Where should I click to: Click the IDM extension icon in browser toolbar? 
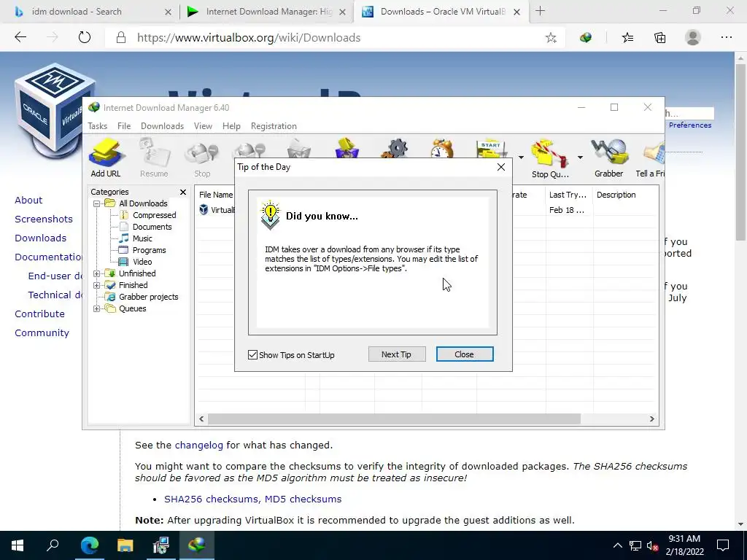click(x=586, y=38)
